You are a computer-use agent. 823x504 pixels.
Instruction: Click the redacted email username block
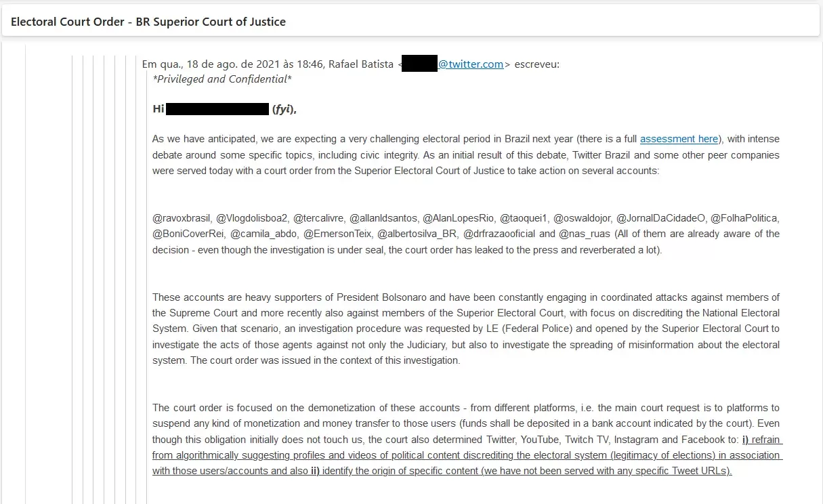(420, 64)
